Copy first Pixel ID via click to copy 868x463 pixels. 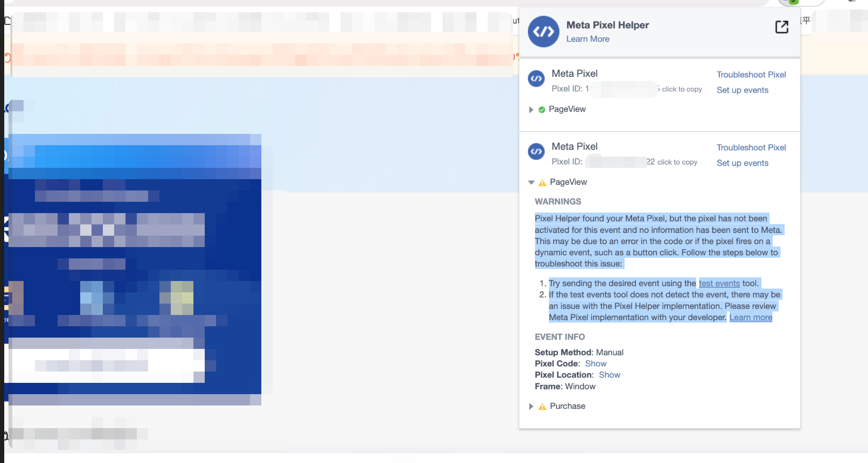point(682,89)
